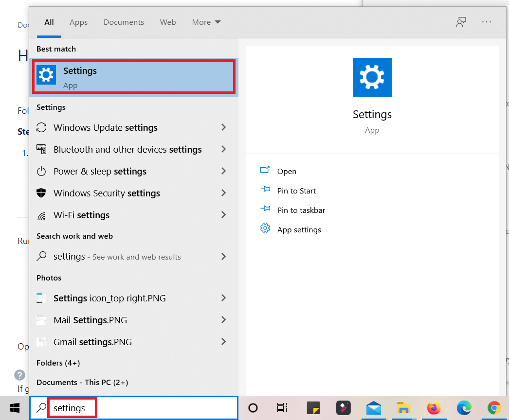The width and height of the screenshot is (509, 420).
Task: Open Wi-Fi settings
Action: pos(133,215)
